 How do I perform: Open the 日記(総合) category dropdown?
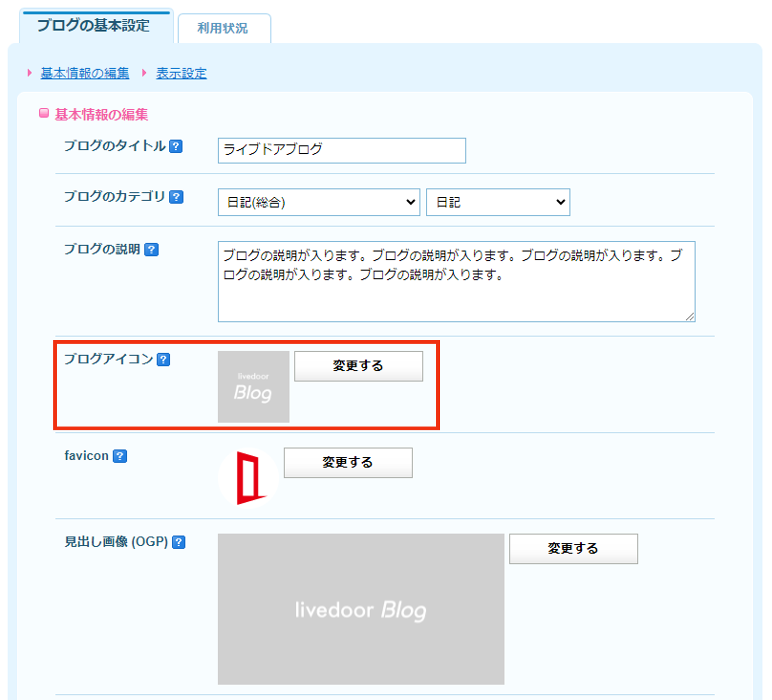(x=319, y=202)
